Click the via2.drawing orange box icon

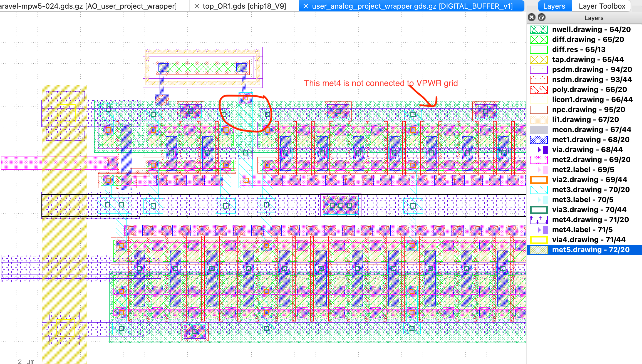(x=539, y=180)
